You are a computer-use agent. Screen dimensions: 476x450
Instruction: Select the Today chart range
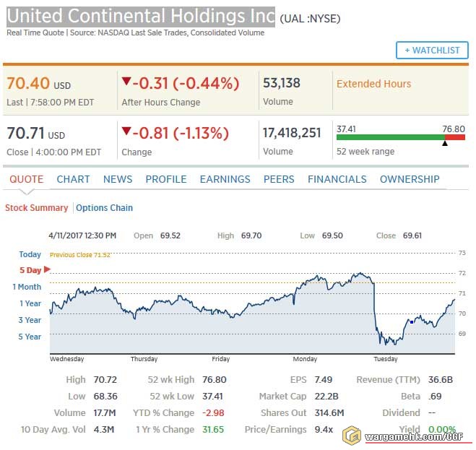[30, 254]
